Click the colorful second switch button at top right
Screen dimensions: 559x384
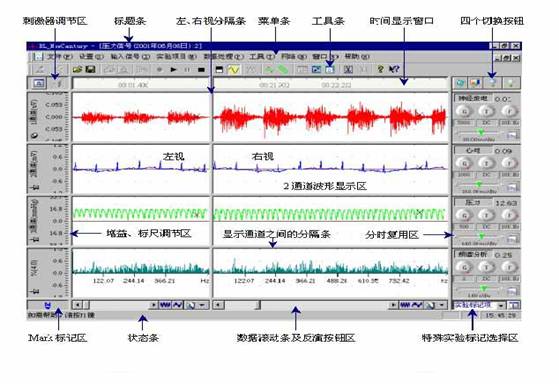point(475,83)
